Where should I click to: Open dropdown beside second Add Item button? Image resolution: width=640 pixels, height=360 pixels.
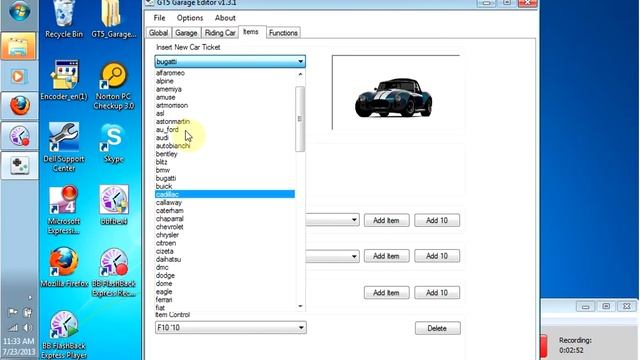353,256
